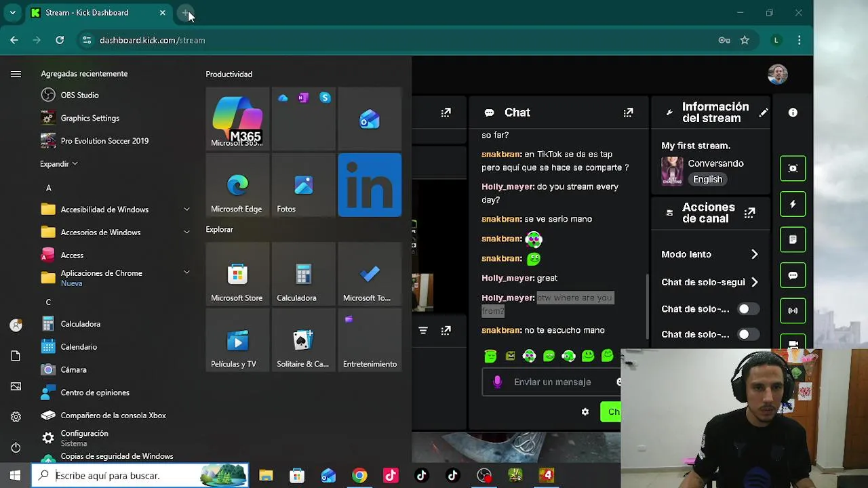Click the English language tag
The width and height of the screenshot is (868, 488).
707,180
